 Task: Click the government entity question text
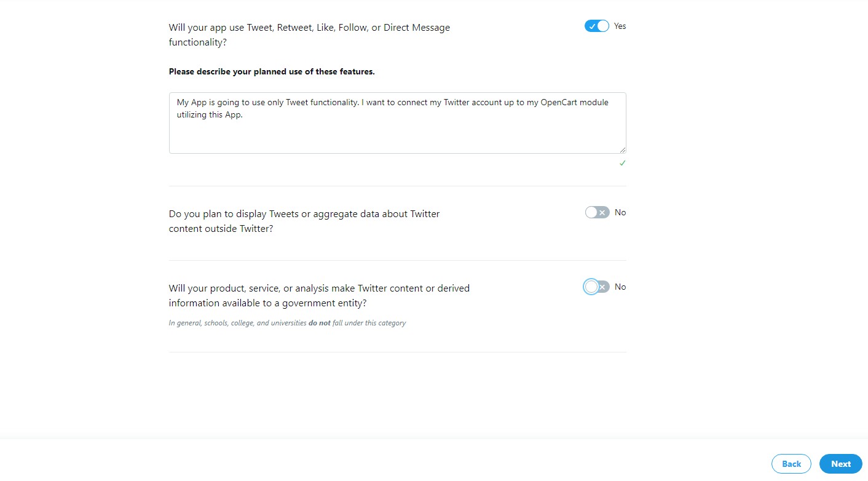click(x=319, y=296)
